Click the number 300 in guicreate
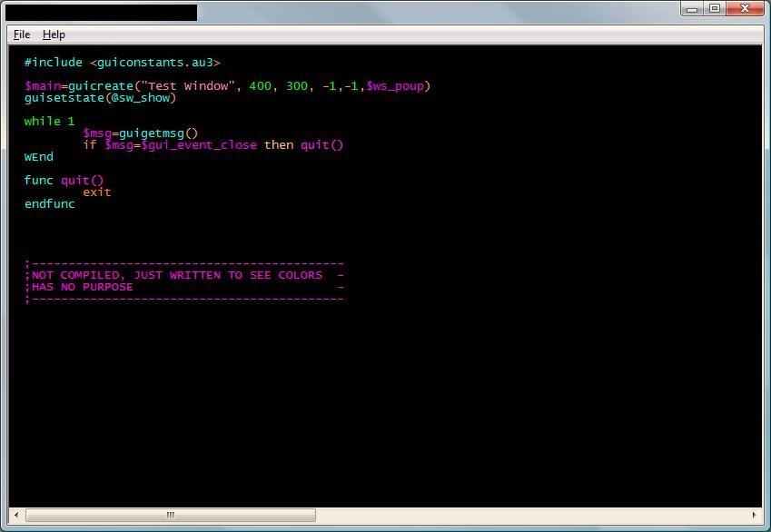Viewport: 771px width, 532px height. click(297, 86)
